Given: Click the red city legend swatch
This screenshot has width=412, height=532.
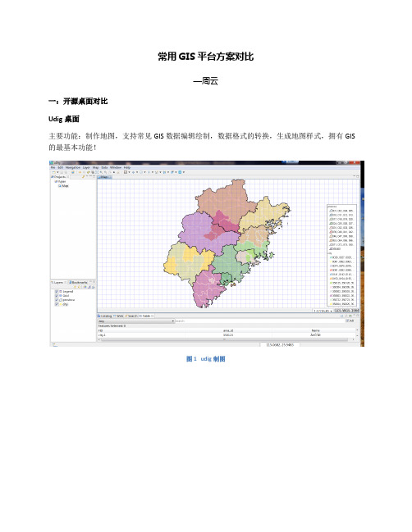Looking at the screenshot, I should coord(330,270).
